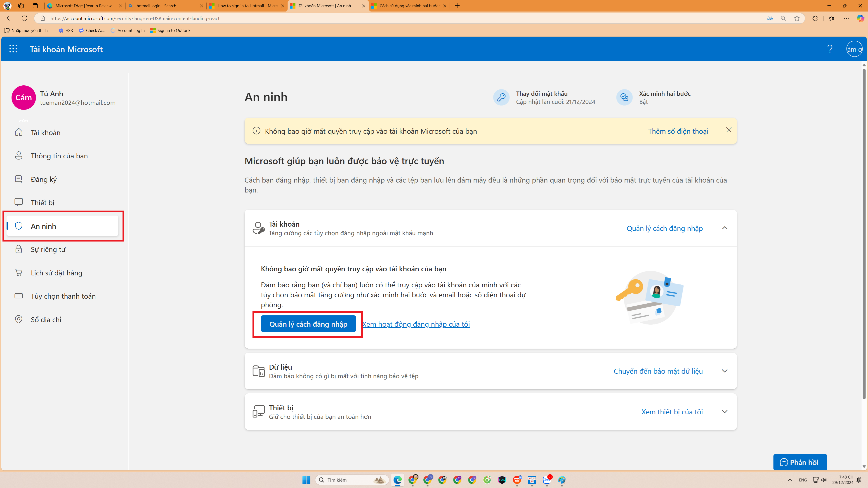This screenshot has height=488, width=868.
Task: Open Zalo from the taskbar
Action: pyautogui.click(x=547, y=480)
